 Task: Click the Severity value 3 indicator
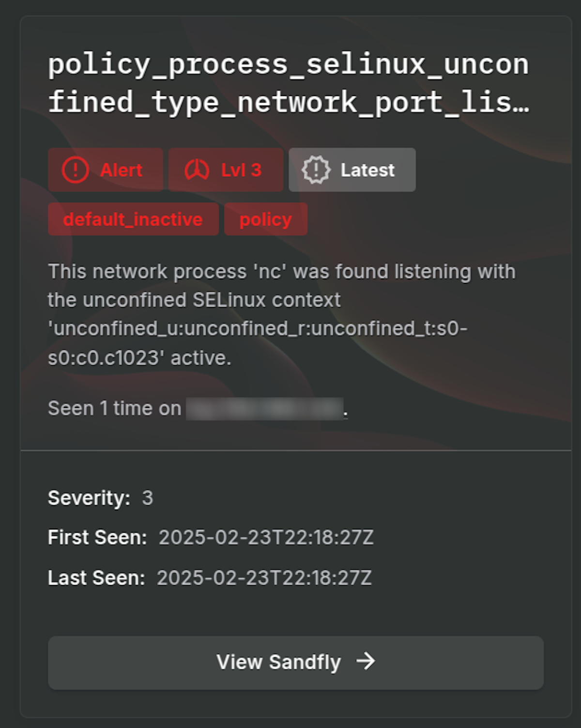coord(147,497)
